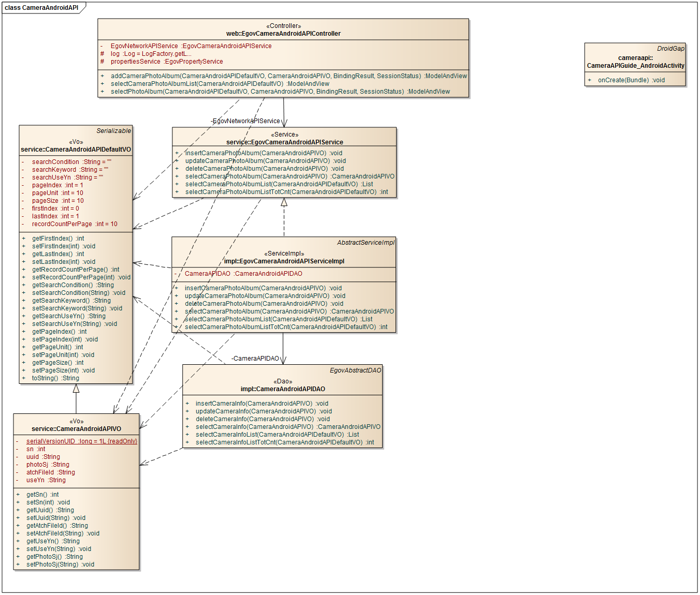
Task: Select the EgovAbstractDAO parent label
Action: click(355, 370)
